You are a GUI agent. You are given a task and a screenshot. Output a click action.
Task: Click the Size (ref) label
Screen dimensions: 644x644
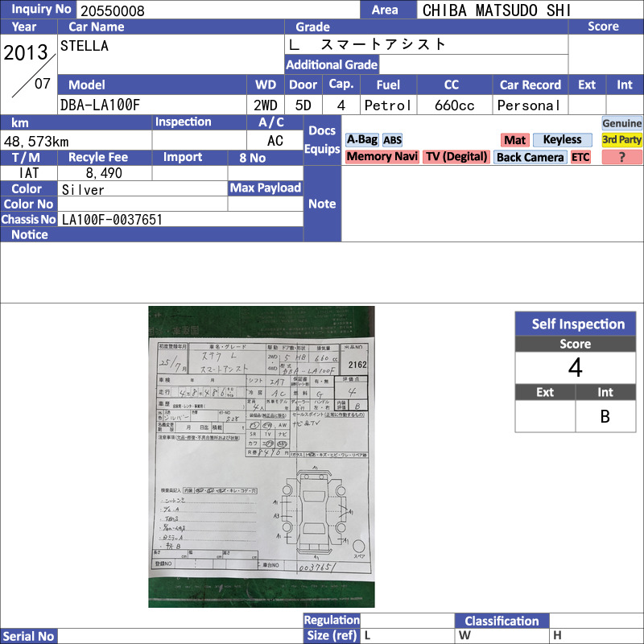(x=332, y=635)
